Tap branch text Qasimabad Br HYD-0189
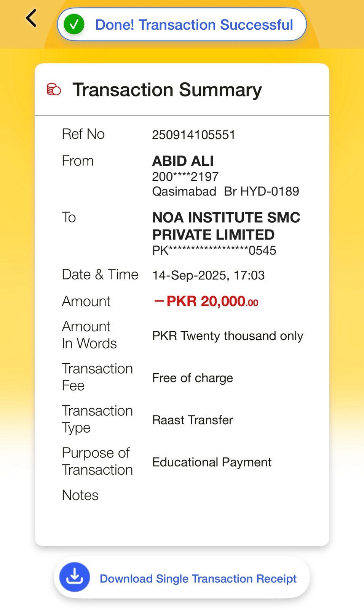This screenshot has width=364, height=610. 225,191
